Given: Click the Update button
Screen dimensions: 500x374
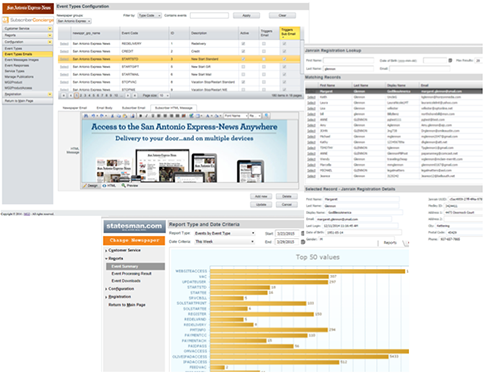Looking at the screenshot, I should pos(261,205).
